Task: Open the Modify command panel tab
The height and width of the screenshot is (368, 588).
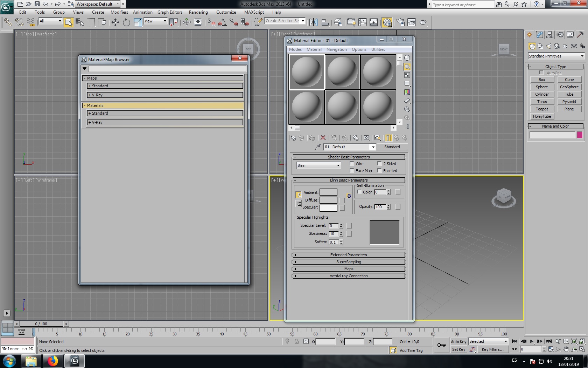Action: [539, 34]
